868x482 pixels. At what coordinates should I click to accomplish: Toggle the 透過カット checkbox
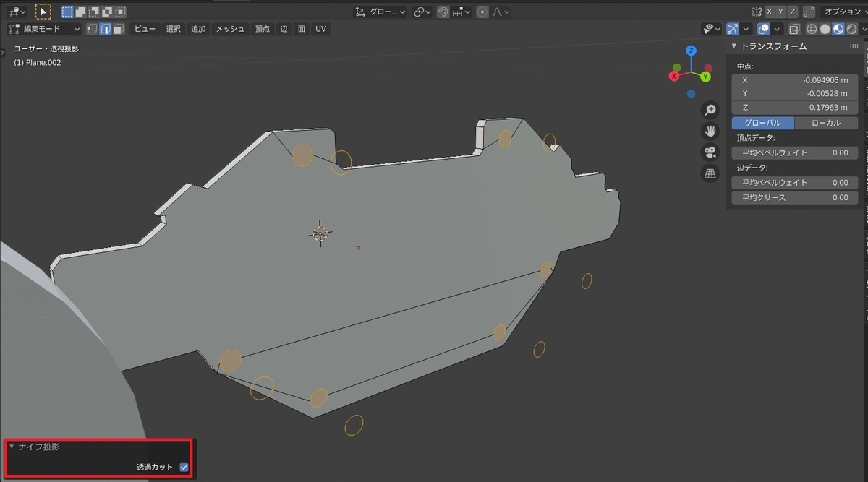click(x=184, y=467)
